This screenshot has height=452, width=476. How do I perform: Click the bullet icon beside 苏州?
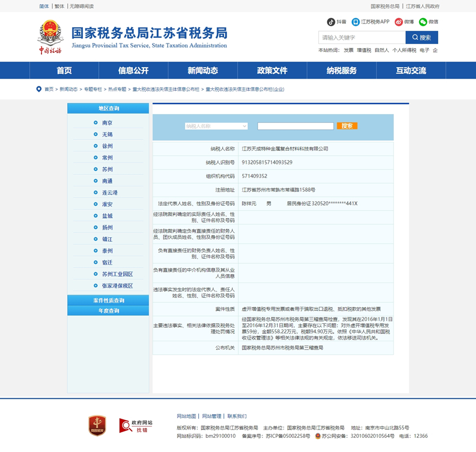[x=95, y=169]
